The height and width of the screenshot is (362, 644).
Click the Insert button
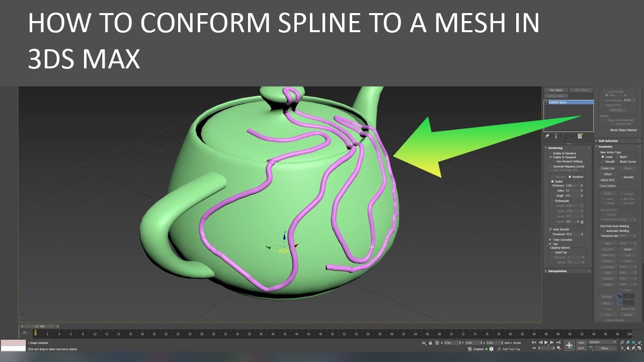[627, 249]
